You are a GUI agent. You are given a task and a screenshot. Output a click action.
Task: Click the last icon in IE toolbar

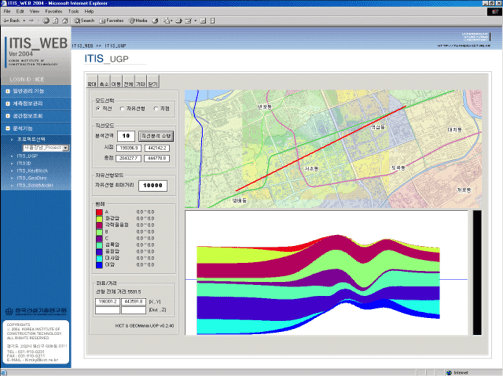click(212, 21)
